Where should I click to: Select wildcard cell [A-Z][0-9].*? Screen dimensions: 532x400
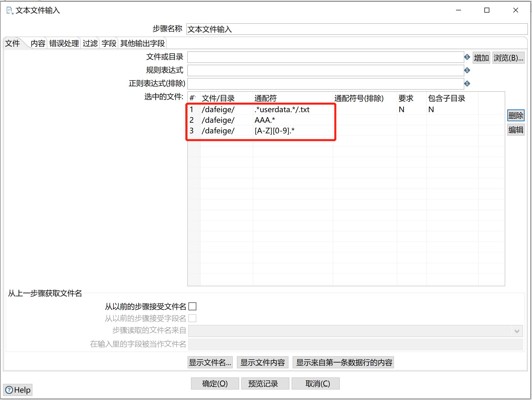click(293, 131)
